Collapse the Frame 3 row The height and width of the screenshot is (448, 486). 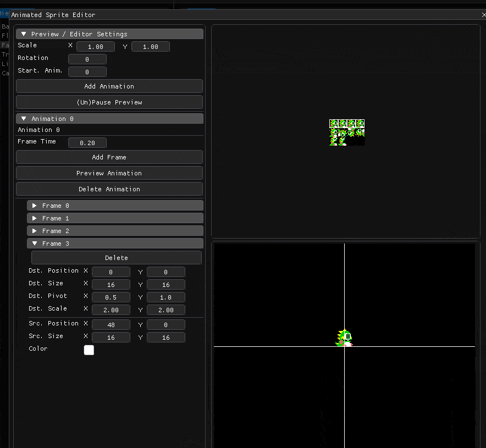click(115, 244)
